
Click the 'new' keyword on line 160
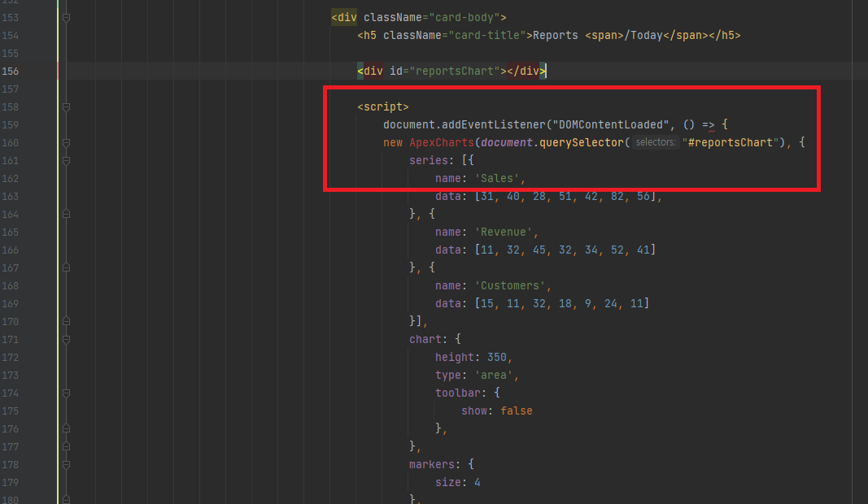click(392, 143)
